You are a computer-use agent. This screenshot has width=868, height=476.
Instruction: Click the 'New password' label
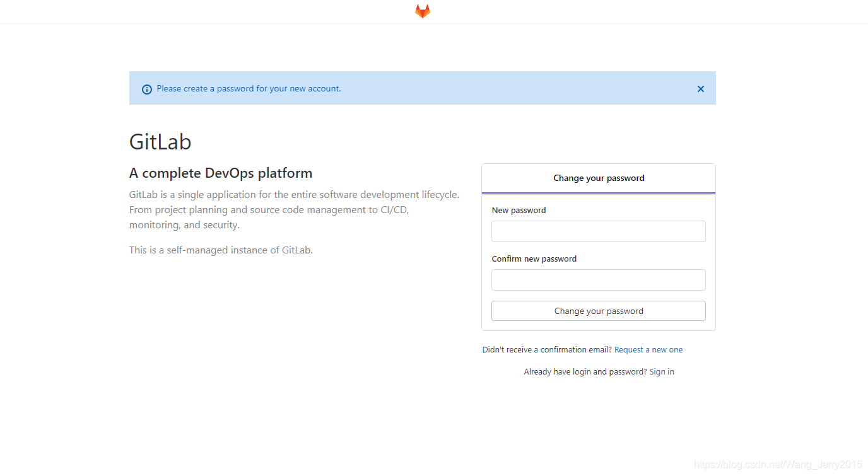coord(519,211)
